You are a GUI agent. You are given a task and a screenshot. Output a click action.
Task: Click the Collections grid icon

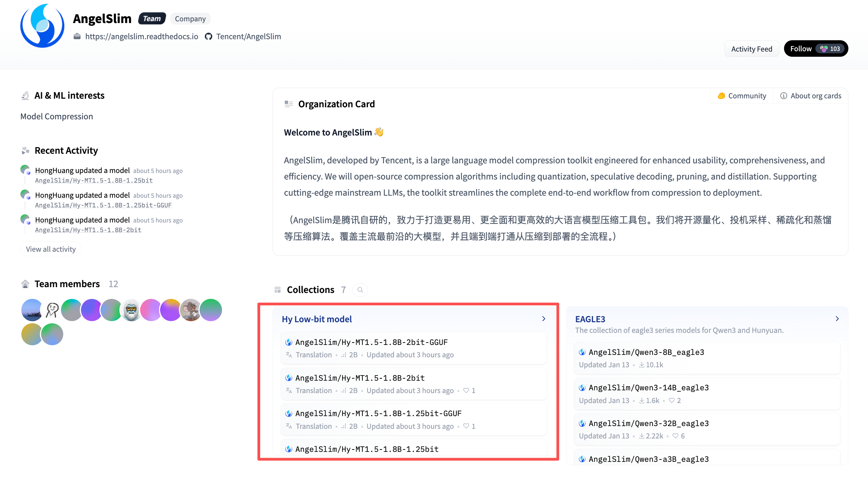tap(277, 290)
